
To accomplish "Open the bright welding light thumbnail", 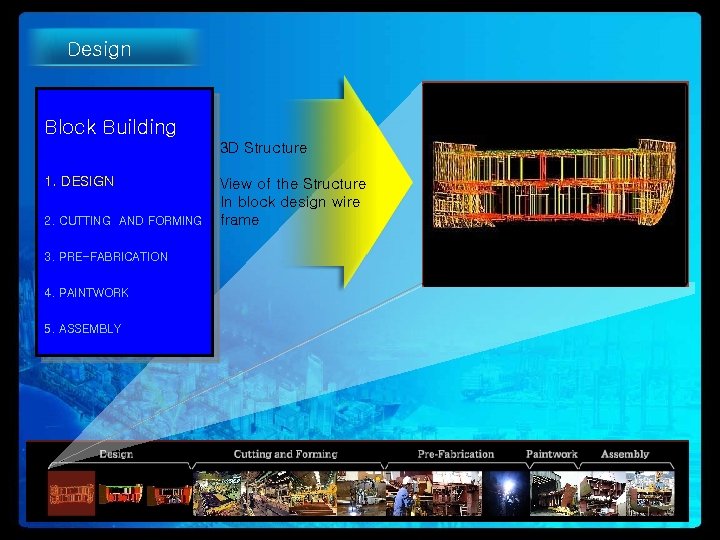I will point(506,494).
